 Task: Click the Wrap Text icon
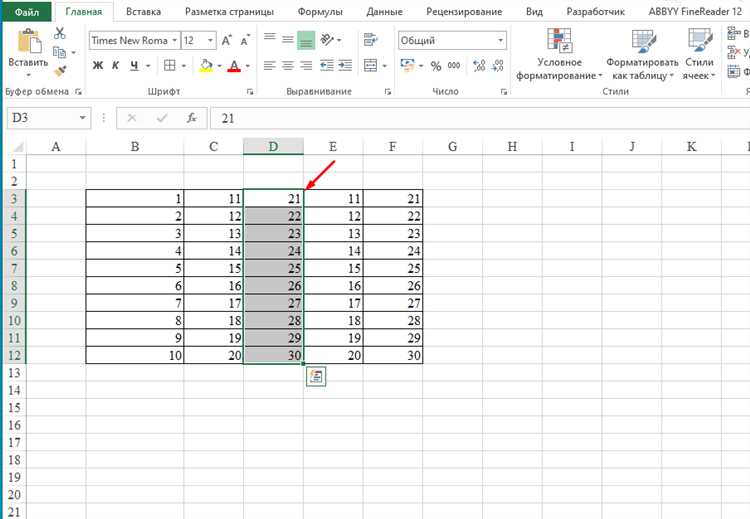click(x=371, y=40)
